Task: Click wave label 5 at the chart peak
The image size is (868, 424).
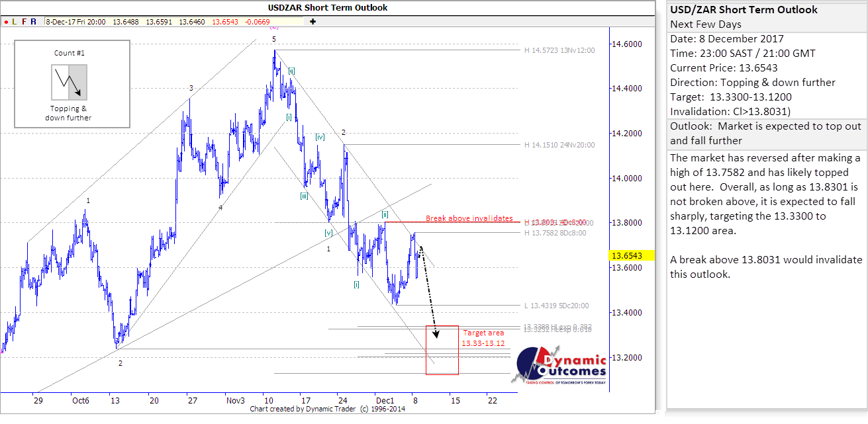Action: (274, 40)
